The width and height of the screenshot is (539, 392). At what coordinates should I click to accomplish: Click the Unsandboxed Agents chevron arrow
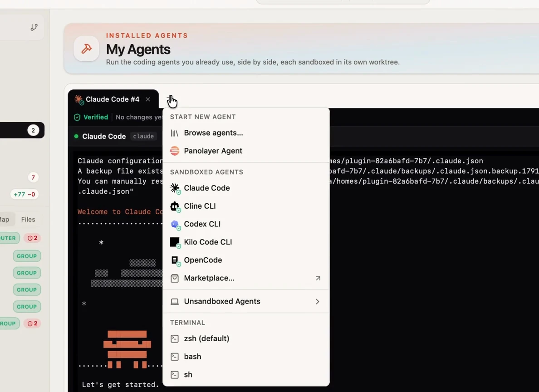(317, 302)
